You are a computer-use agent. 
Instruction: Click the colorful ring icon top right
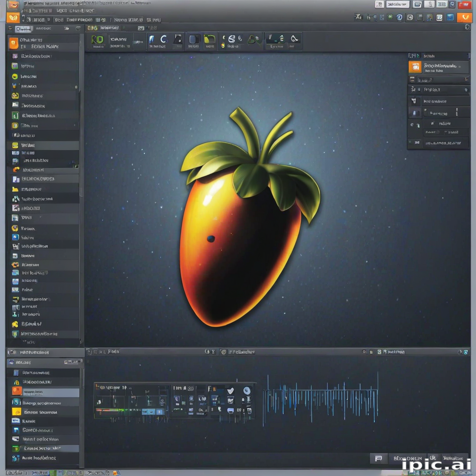(429, 17)
